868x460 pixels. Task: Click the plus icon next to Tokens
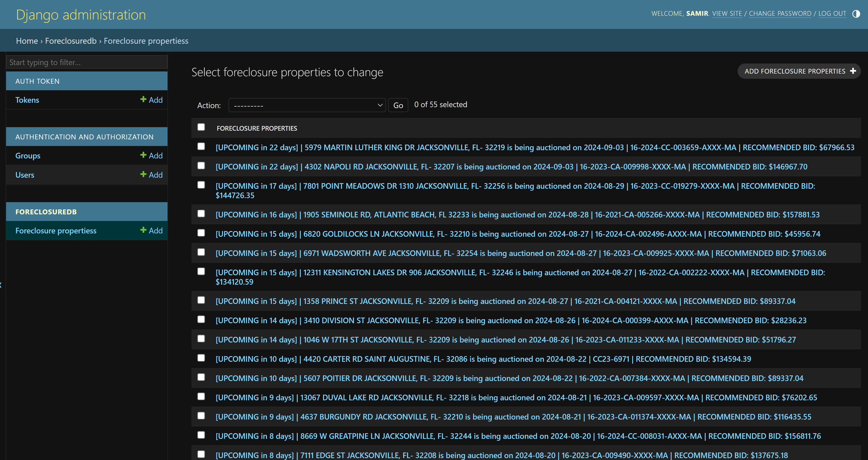[x=143, y=99]
